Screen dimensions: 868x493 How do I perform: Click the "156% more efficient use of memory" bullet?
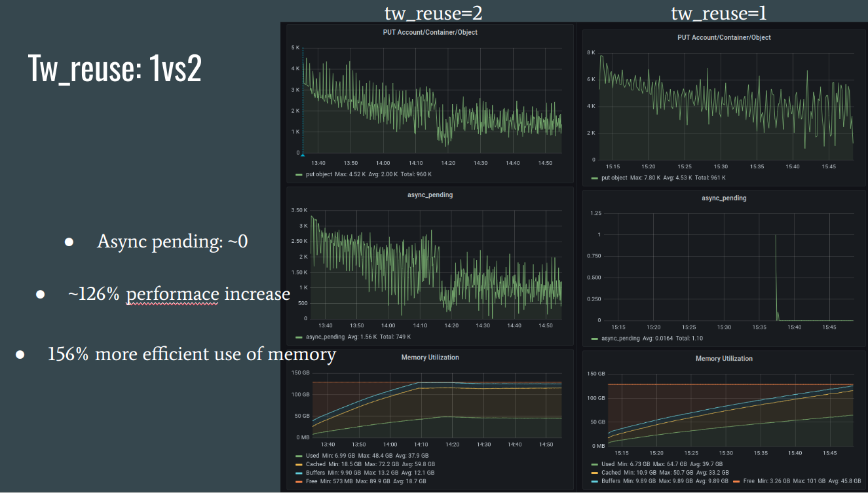coord(192,354)
